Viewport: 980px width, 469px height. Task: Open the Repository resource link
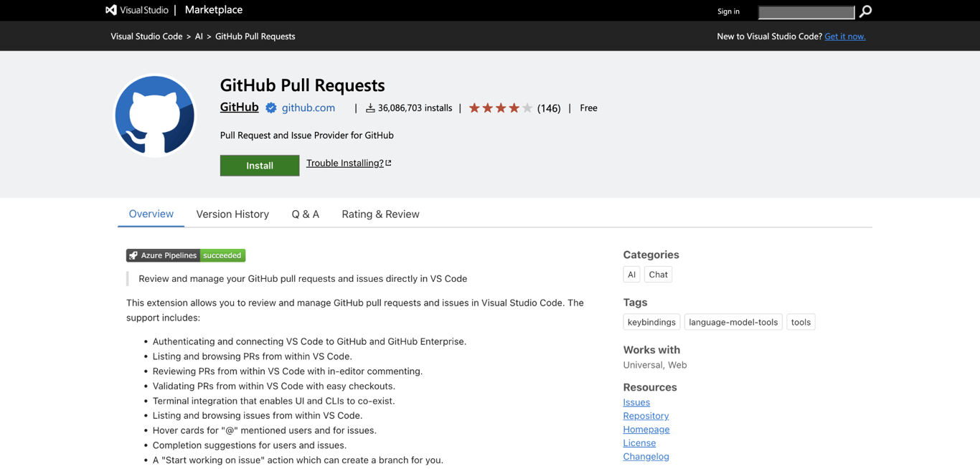(646, 416)
